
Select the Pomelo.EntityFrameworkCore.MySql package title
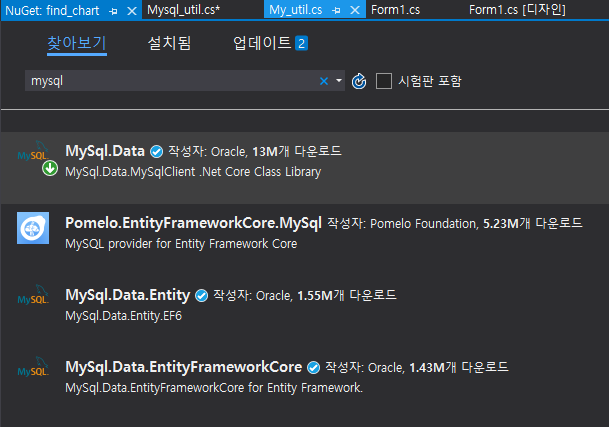(193, 223)
